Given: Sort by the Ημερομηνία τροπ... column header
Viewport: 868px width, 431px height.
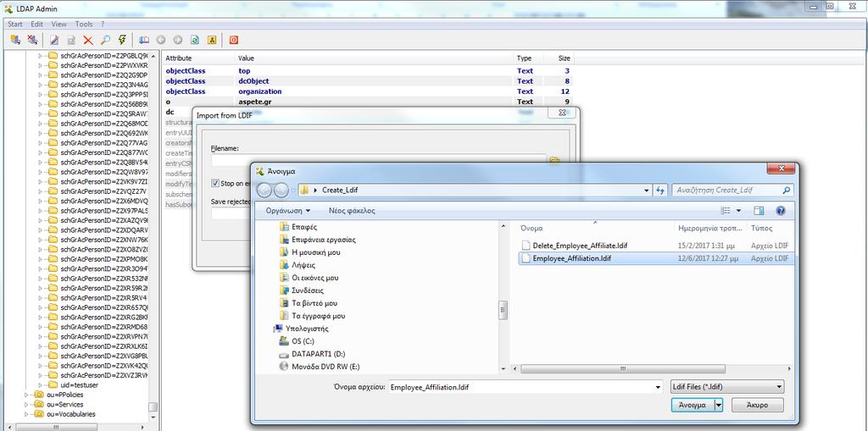Looking at the screenshot, I should (710, 228).
